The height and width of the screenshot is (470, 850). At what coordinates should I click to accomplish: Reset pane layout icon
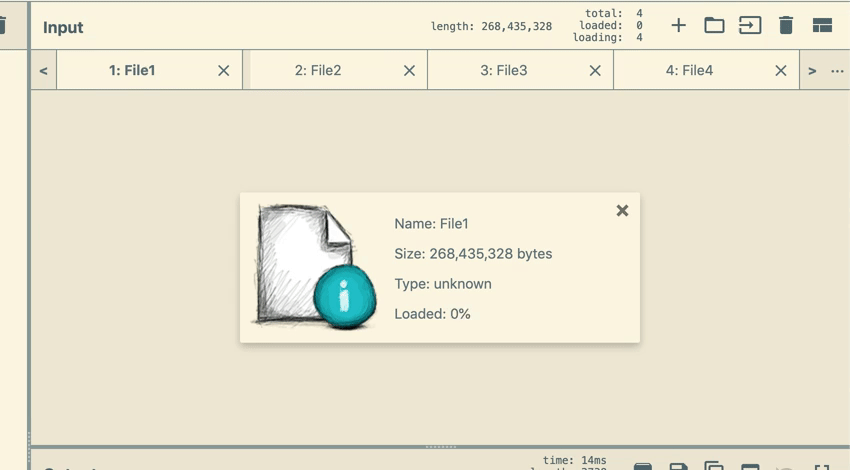(822, 26)
